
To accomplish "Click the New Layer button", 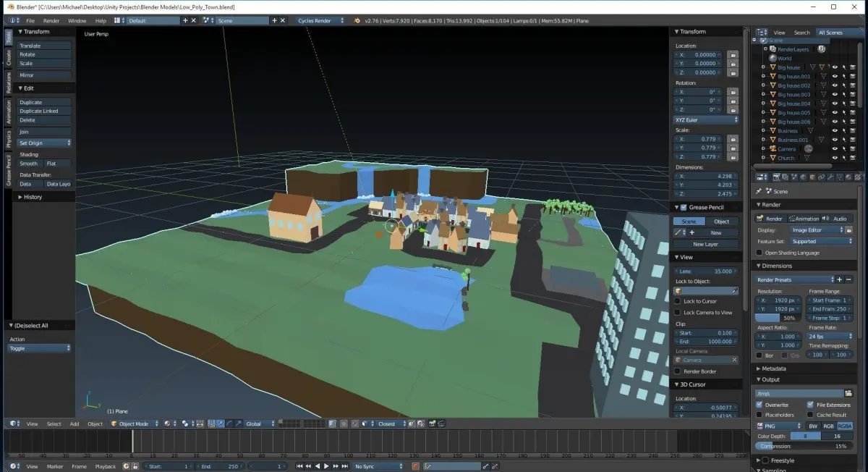I will point(705,244).
